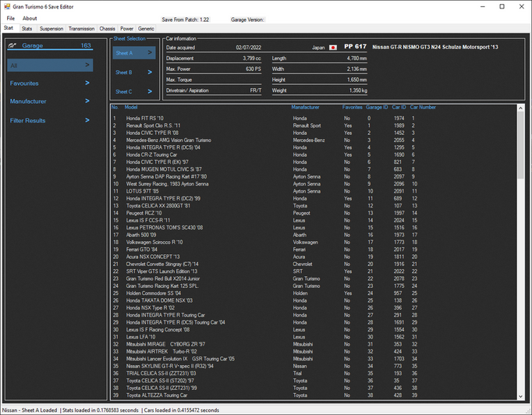532x415 pixels.
Task: Click the app icon in title bar
Action: pyautogui.click(x=7, y=6)
